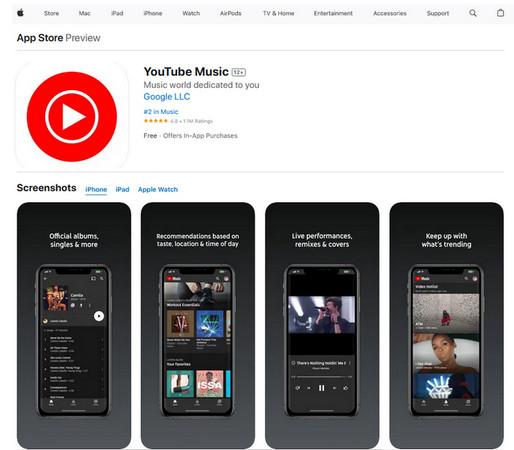Select the Apple Watch screenshots tab
Viewport: 514px width, 450px height.
[x=158, y=189]
